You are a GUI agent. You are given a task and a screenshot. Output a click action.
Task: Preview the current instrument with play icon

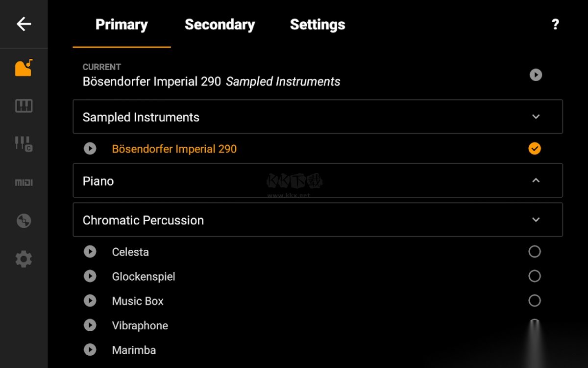click(x=536, y=75)
